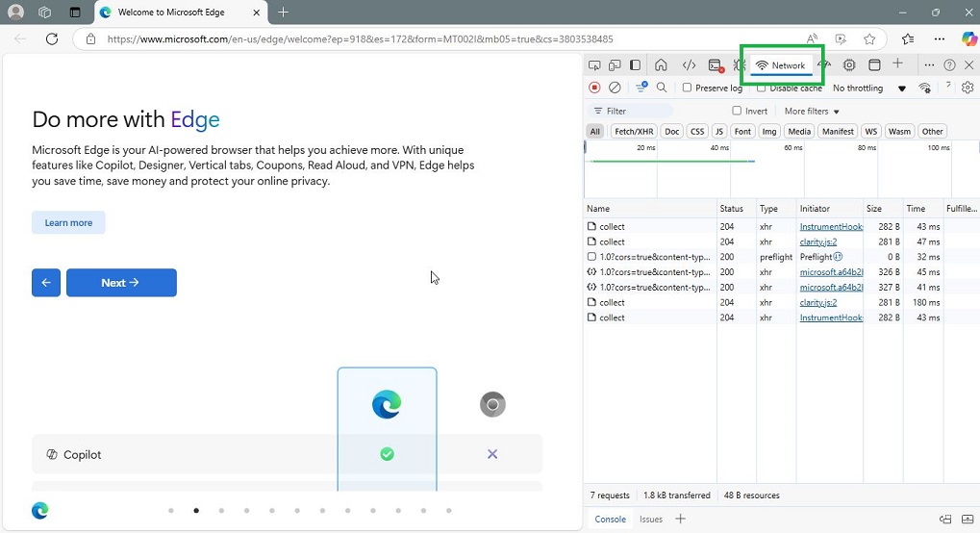Select the All request type filter
Image resolution: width=980 pixels, height=533 pixels.
(x=595, y=132)
